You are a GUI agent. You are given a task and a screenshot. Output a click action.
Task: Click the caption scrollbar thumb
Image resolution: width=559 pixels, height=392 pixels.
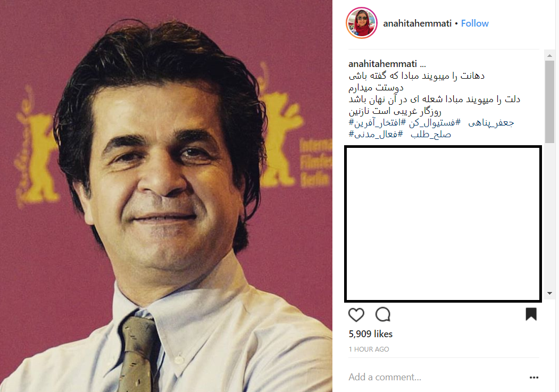549,102
